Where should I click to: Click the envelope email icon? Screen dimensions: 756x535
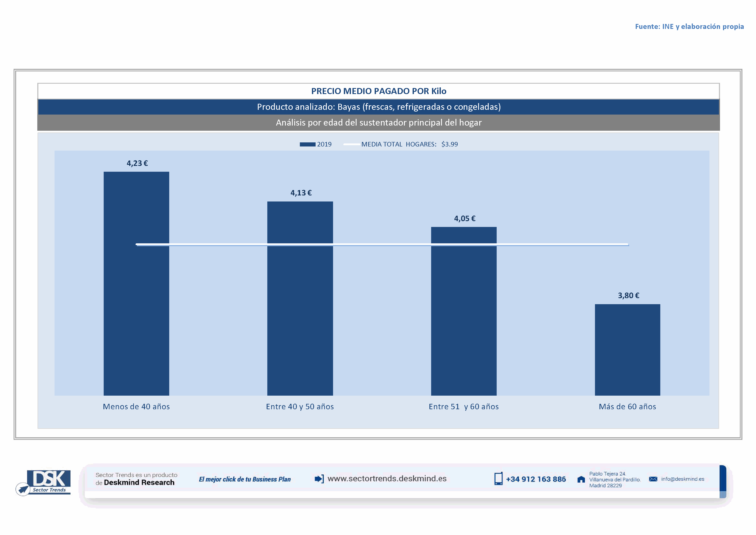653,479
